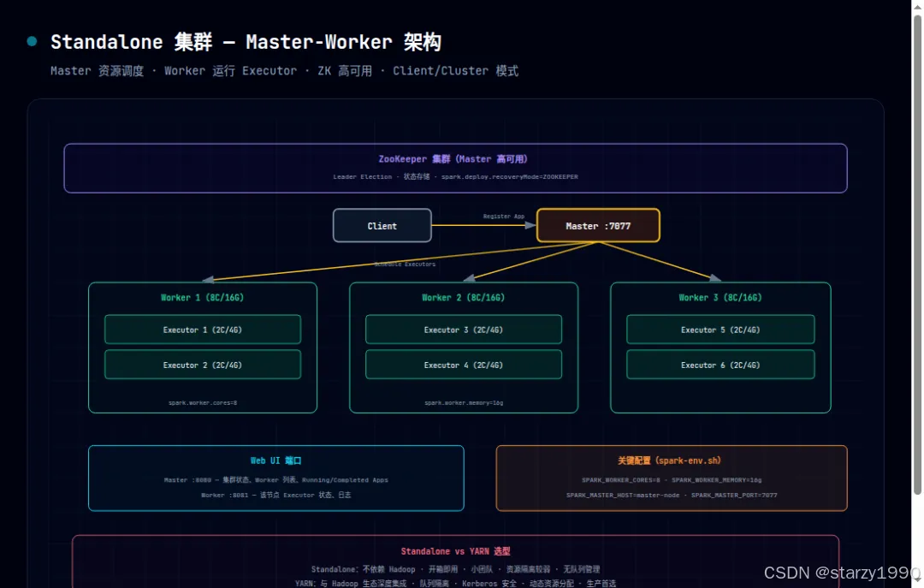The width and height of the screenshot is (924, 588).
Task: Select the 'ZooKeeper 集群 (Master 高可用)' heading
Action: (453, 159)
